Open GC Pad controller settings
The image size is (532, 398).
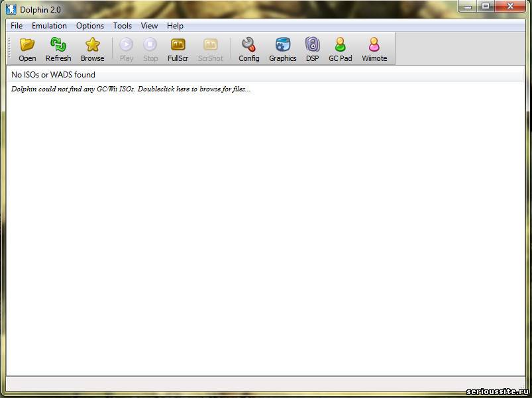(341, 50)
